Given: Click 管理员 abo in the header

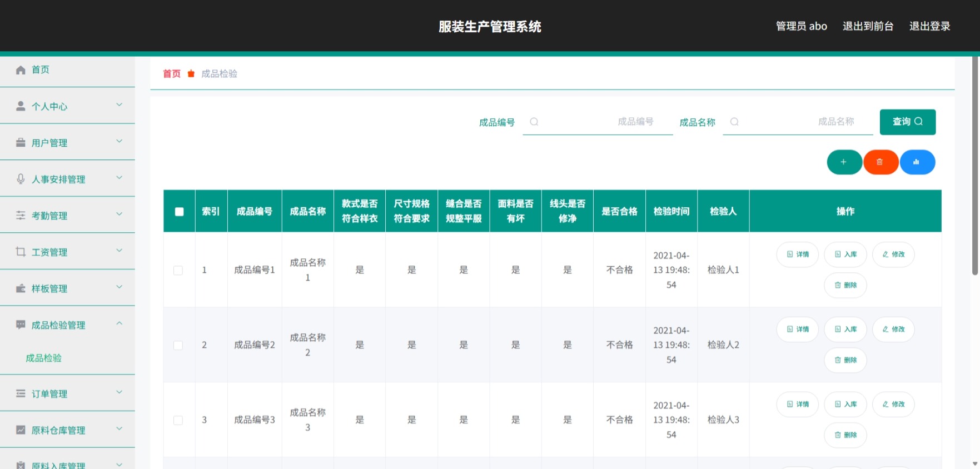Looking at the screenshot, I should [801, 26].
